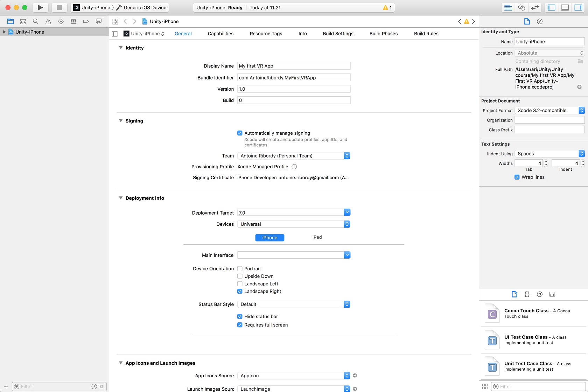The image size is (588, 392).
Task: Toggle the Debug area pane
Action: (565, 7)
